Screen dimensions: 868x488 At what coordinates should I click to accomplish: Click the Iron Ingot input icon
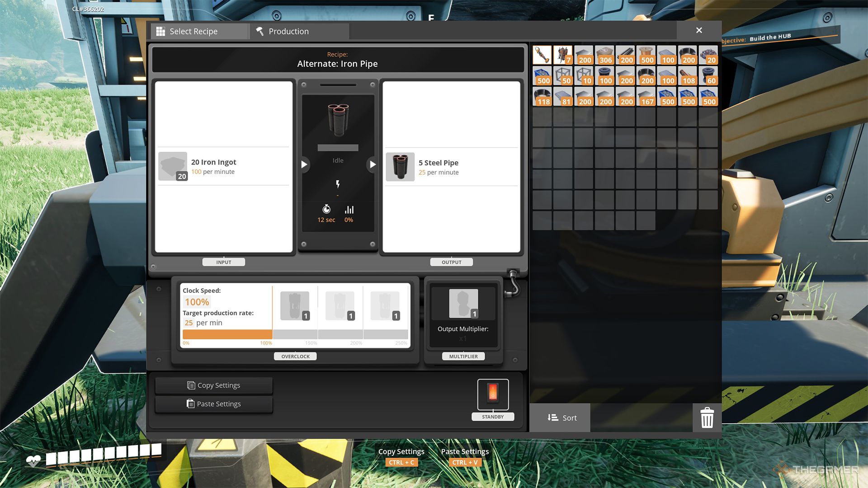tap(173, 166)
